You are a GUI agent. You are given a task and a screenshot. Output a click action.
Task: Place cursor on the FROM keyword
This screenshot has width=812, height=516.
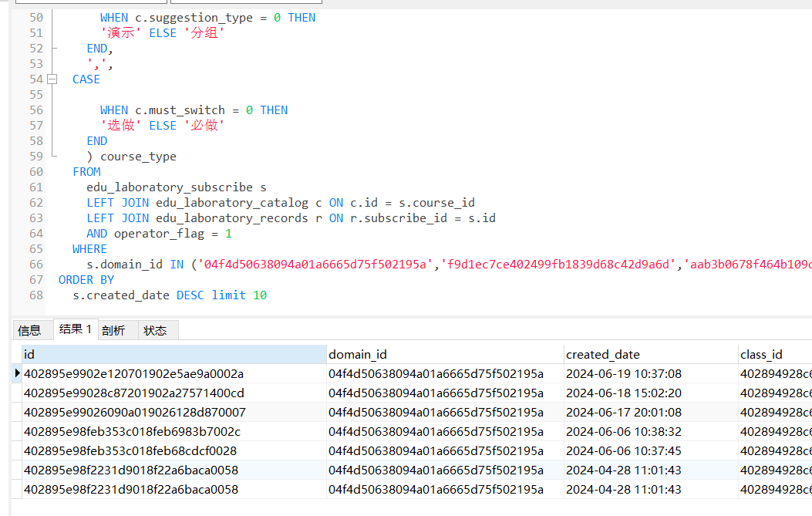[x=86, y=172]
